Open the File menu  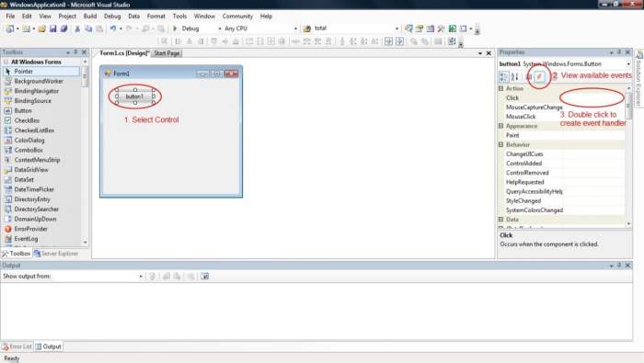10,16
